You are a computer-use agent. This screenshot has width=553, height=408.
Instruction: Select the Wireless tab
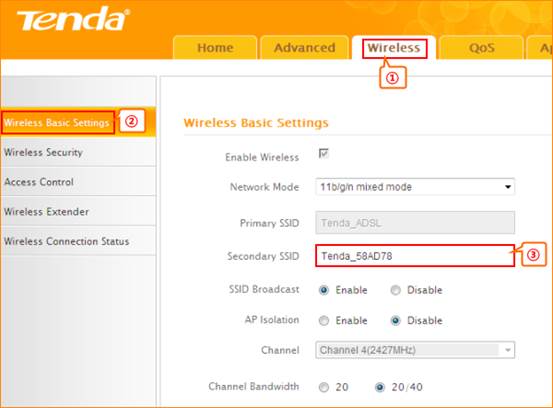(394, 48)
